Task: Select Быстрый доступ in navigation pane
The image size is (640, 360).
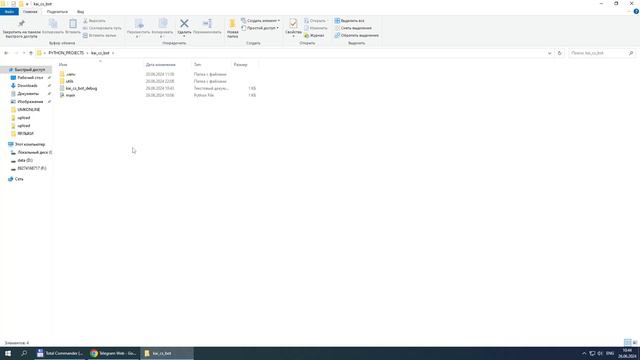Action: click(x=29, y=70)
